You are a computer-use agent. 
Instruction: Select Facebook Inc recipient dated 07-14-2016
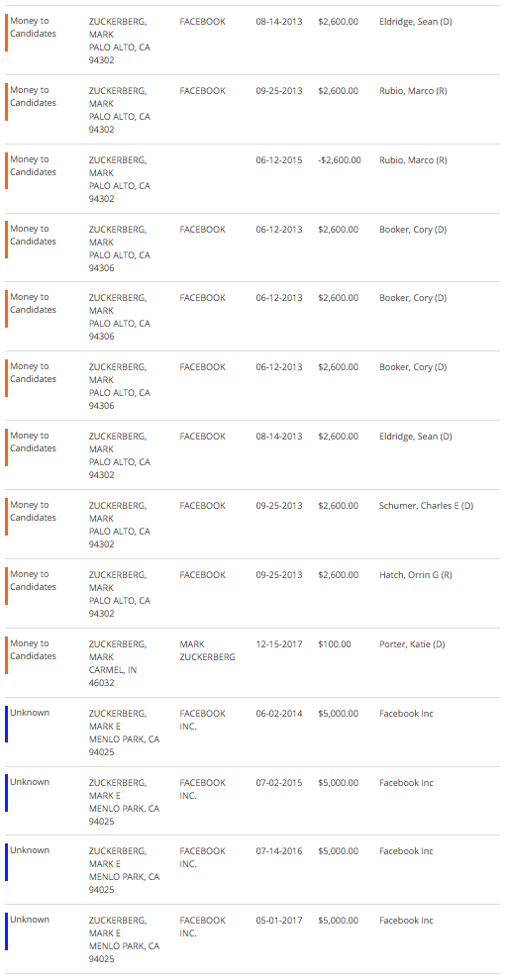(x=406, y=851)
